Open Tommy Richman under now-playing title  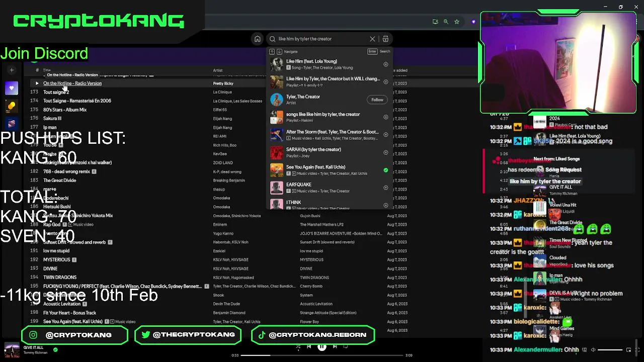pos(35,352)
